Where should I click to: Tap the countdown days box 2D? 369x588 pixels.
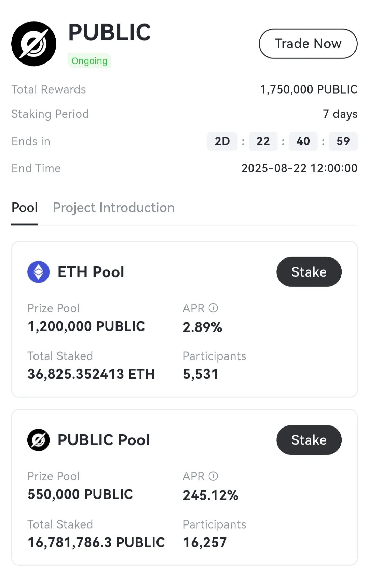[x=222, y=141]
